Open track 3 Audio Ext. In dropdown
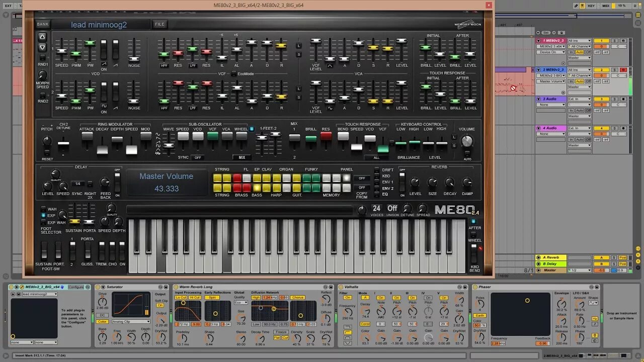Image resolution: width=644 pixels, height=362 pixels. point(579,99)
